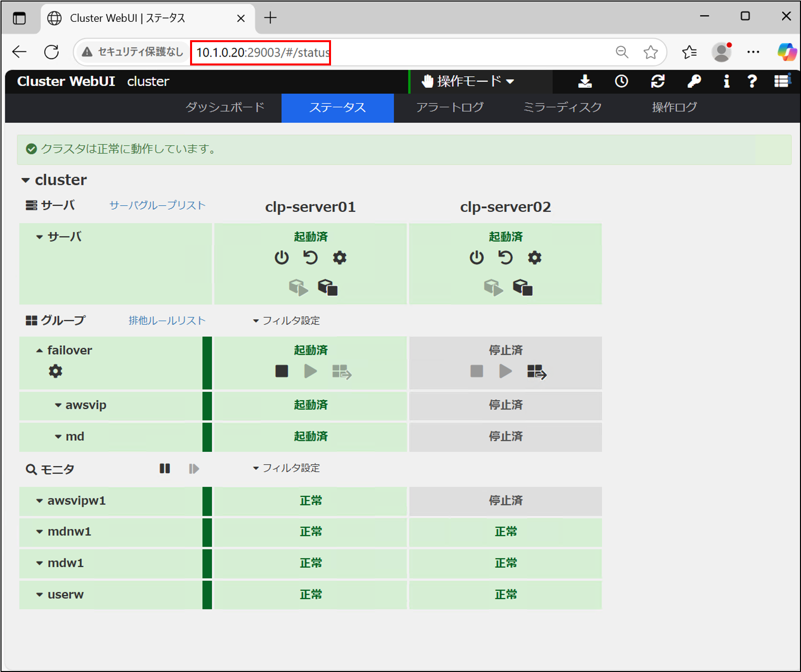Open the サーバグループリスト link

coord(157,205)
